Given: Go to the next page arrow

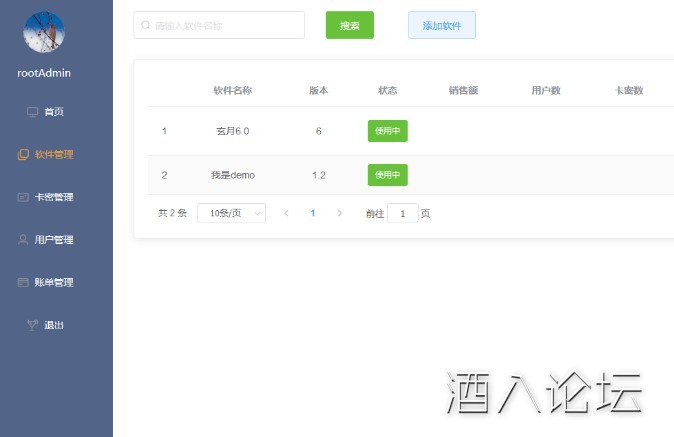Looking at the screenshot, I should click(x=340, y=213).
